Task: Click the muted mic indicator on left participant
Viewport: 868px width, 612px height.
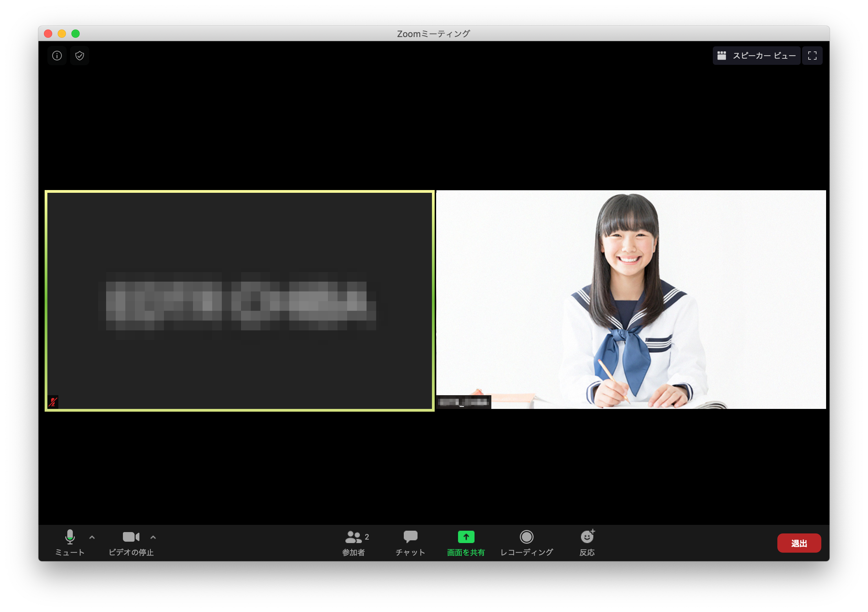Action: point(53,403)
